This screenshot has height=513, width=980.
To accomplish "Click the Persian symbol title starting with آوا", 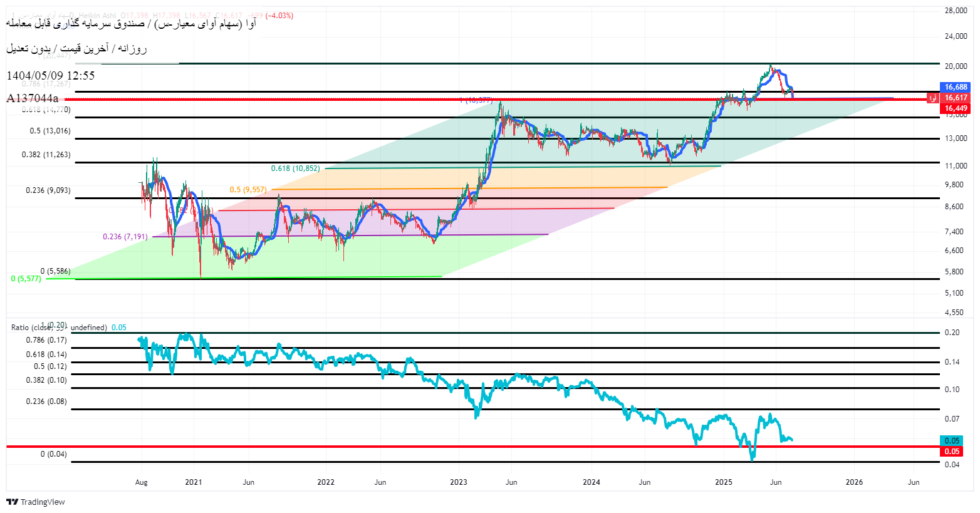I will point(131,24).
